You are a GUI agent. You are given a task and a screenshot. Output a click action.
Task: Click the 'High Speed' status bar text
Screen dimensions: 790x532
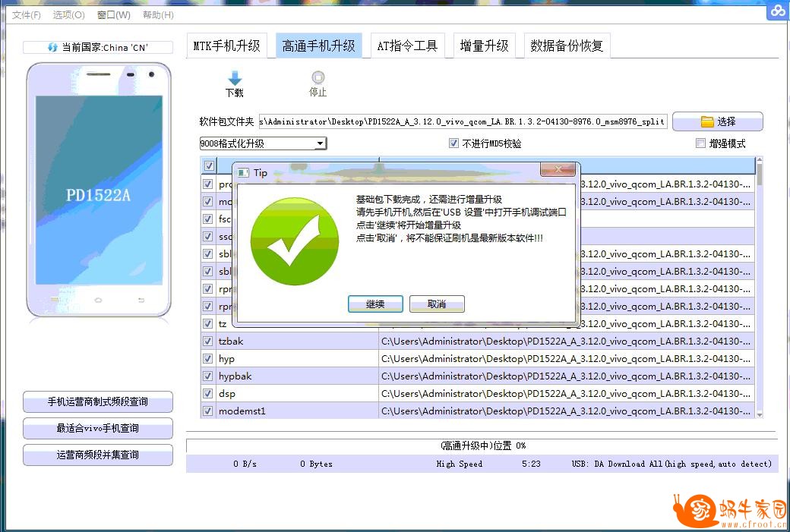(x=459, y=464)
